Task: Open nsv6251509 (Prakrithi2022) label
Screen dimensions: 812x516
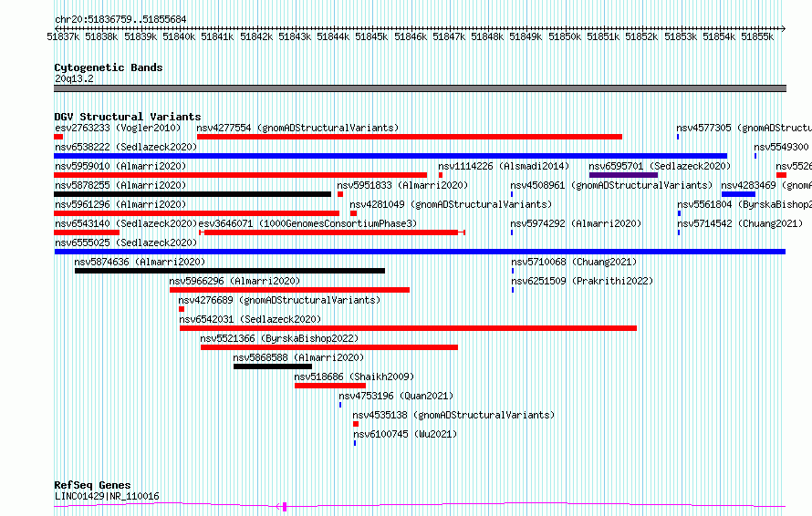Action: pyautogui.click(x=583, y=281)
